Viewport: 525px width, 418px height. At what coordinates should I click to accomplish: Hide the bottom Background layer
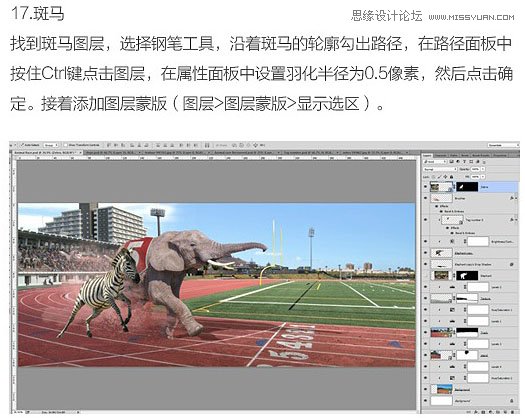[425, 401]
